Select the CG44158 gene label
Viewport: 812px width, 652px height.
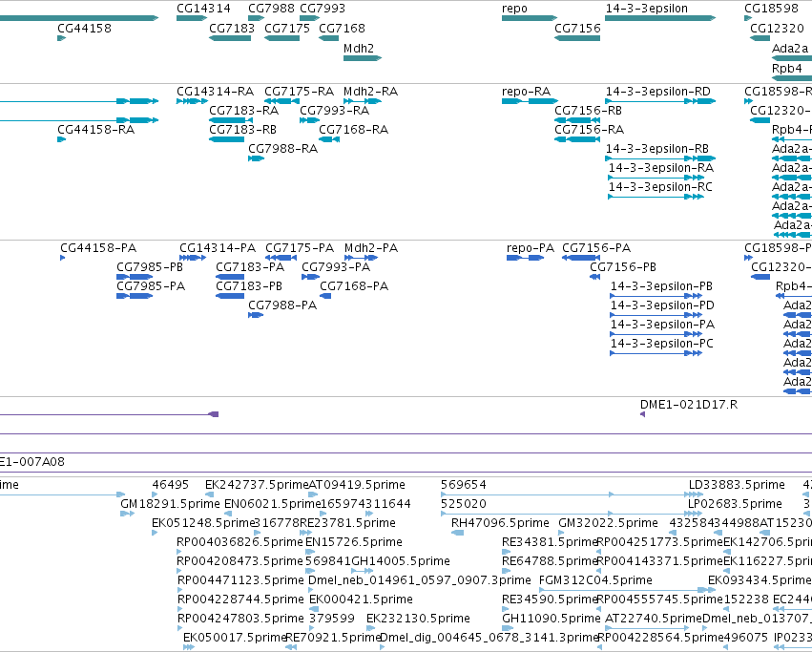click(x=84, y=28)
